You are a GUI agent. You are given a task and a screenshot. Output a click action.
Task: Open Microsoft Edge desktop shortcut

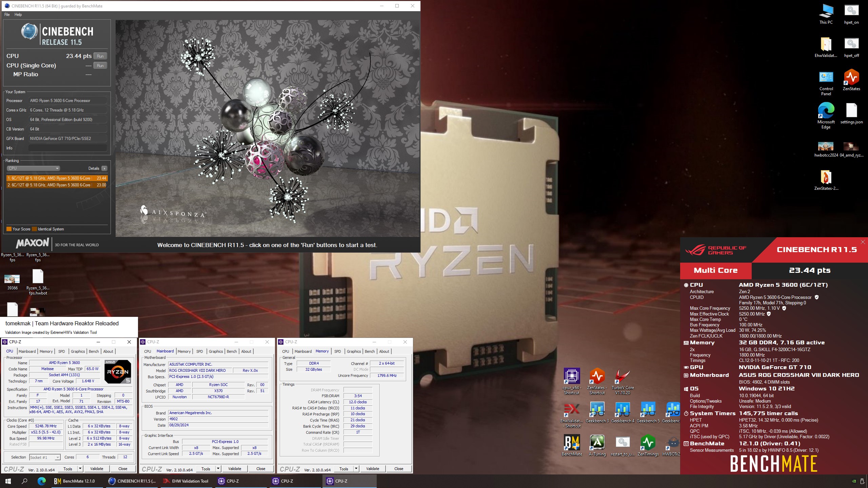tap(826, 116)
